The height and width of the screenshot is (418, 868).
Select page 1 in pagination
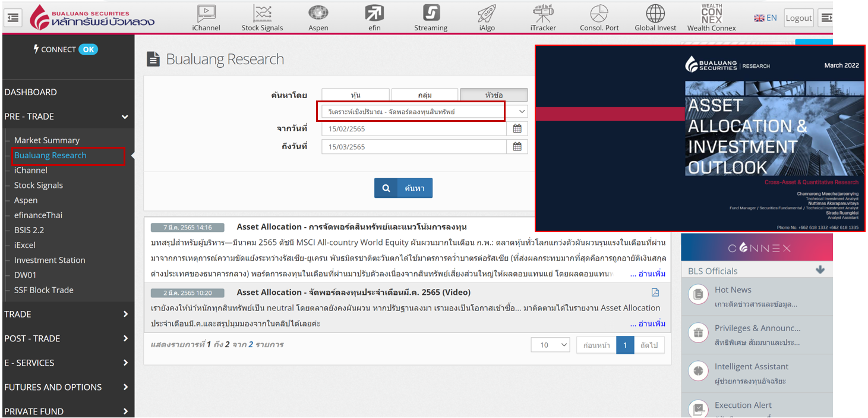625,345
